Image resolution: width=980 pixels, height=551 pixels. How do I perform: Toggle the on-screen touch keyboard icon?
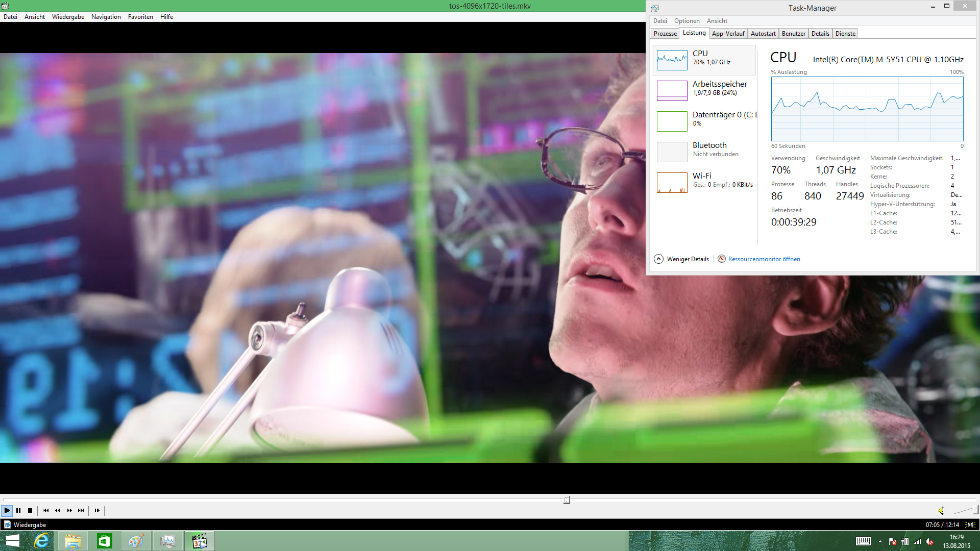point(863,541)
